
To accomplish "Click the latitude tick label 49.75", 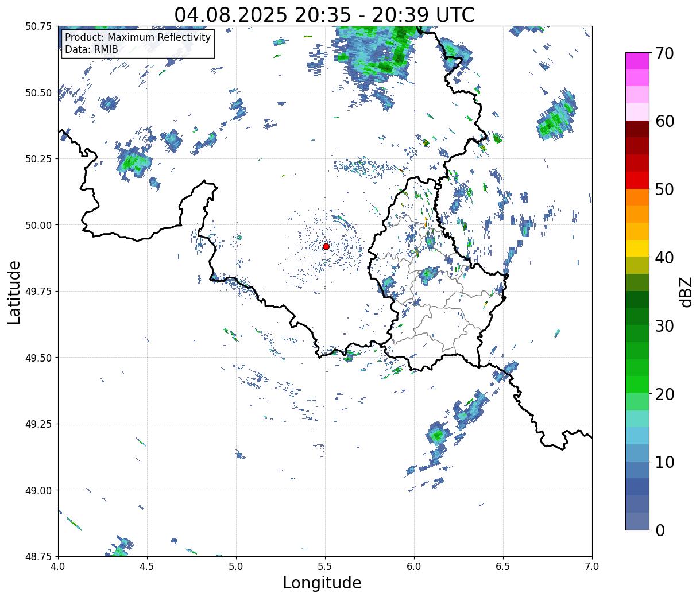I will pos(38,292).
